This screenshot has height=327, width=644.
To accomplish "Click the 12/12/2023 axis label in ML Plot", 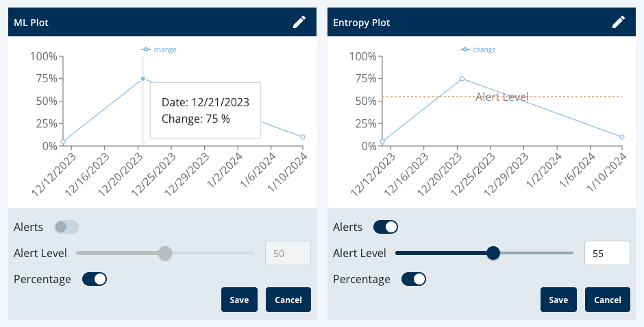I will coord(54,174).
